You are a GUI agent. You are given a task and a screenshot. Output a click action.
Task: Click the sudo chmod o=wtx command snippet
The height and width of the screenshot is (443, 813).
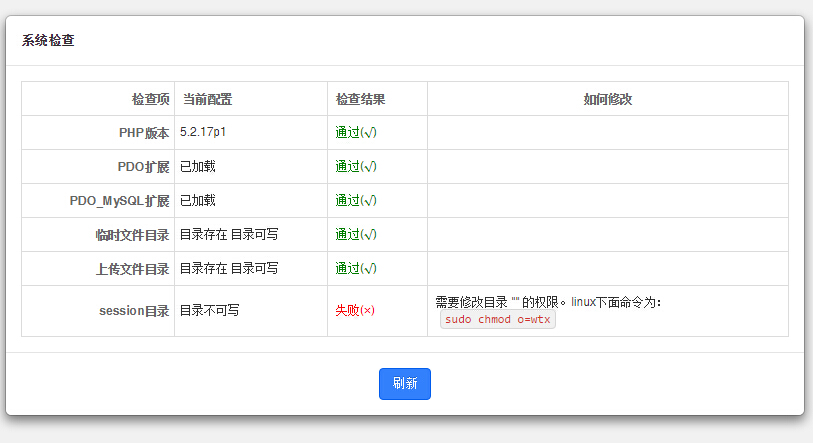pos(498,319)
